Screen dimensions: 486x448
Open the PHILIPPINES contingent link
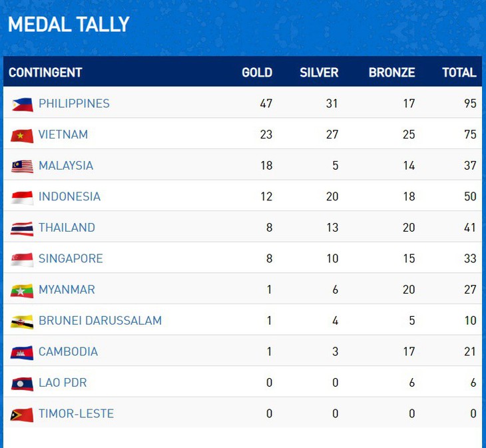pos(74,103)
